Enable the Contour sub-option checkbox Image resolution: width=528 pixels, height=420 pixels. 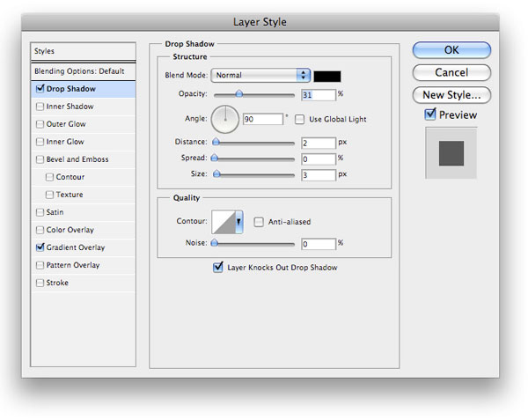click(x=49, y=177)
